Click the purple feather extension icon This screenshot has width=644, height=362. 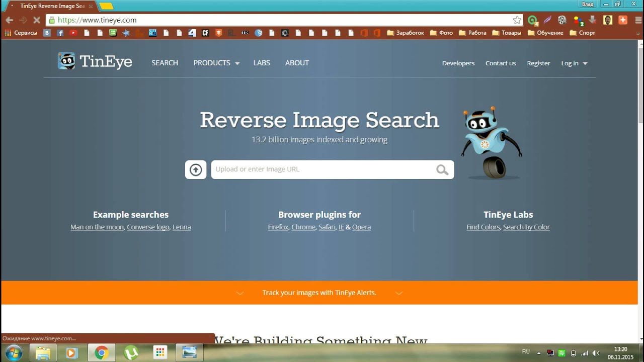(547, 20)
